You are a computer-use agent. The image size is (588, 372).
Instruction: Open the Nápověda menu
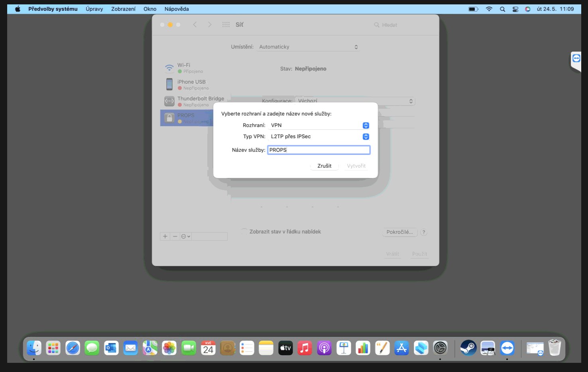tap(177, 9)
